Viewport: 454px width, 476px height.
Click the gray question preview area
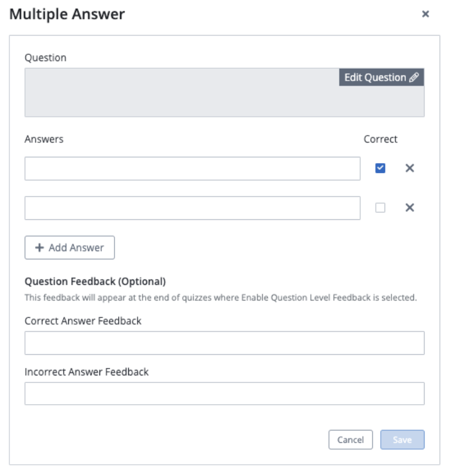point(183,92)
